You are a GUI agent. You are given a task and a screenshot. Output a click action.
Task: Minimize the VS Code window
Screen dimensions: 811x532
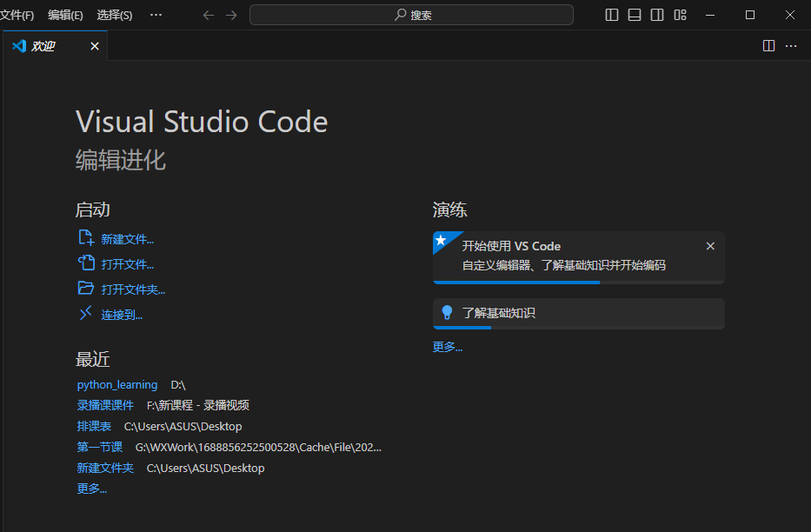pyautogui.click(x=710, y=15)
